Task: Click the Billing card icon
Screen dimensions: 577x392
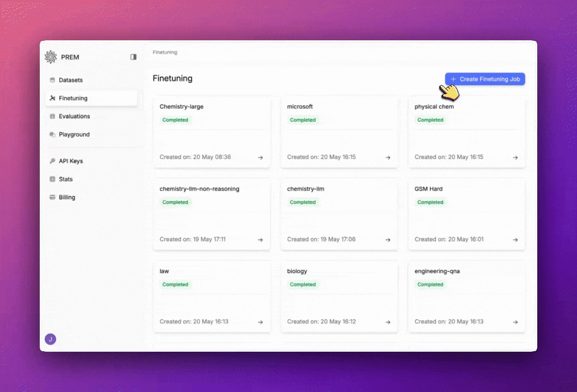Action: tap(52, 197)
